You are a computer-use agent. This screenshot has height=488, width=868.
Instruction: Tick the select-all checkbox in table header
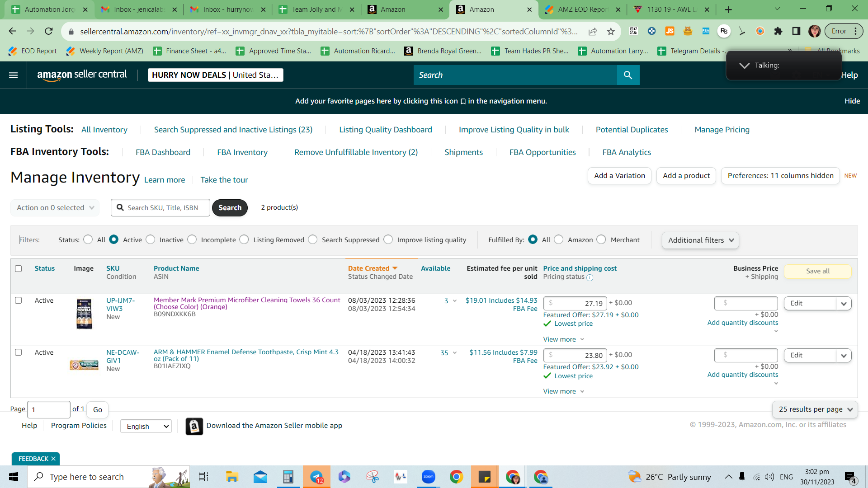19,268
